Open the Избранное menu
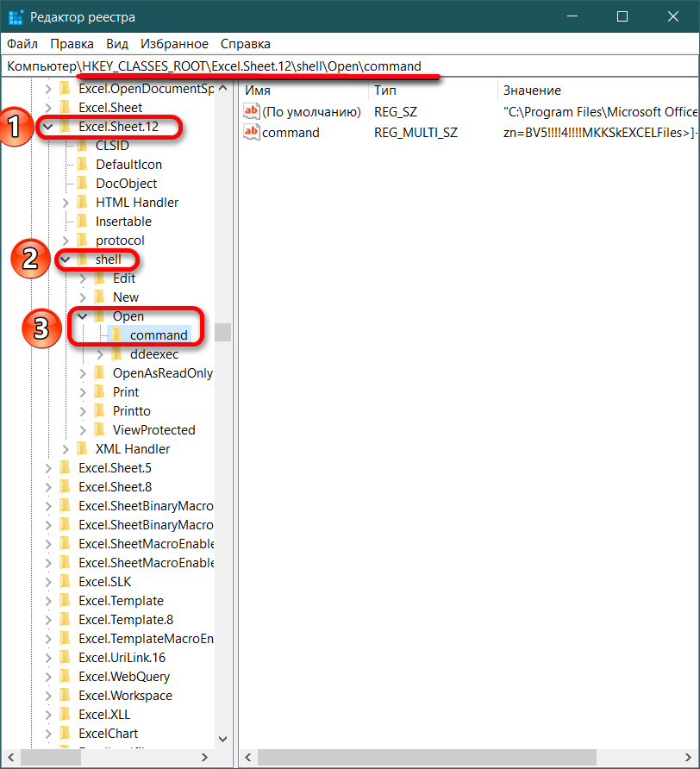The width and height of the screenshot is (700, 769). (174, 43)
